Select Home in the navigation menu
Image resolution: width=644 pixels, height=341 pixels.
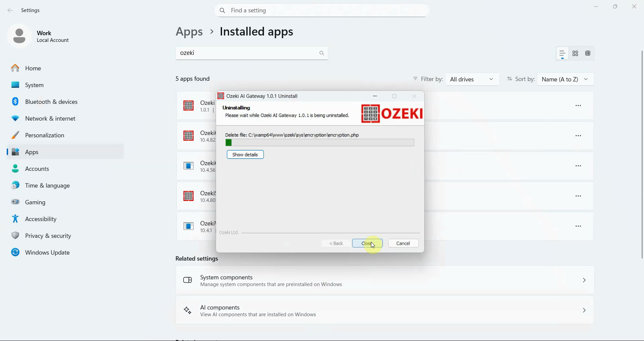coord(33,68)
